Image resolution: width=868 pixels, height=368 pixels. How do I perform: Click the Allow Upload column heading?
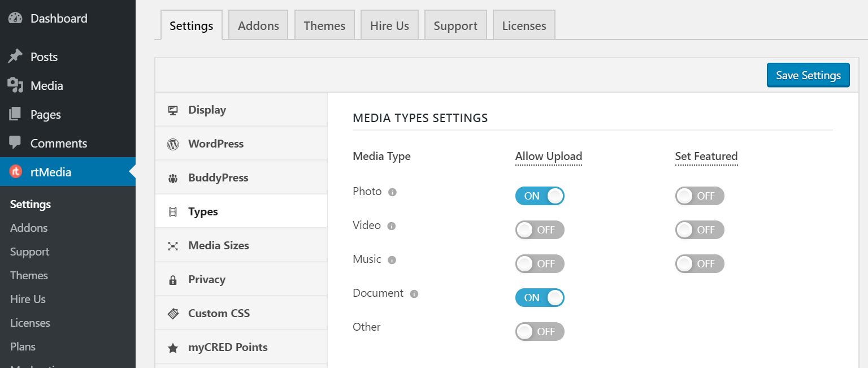coord(548,156)
